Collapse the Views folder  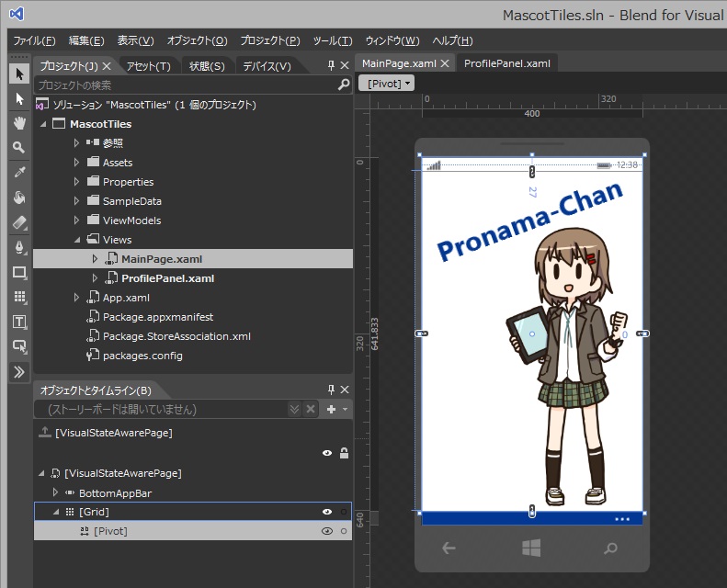77,240
